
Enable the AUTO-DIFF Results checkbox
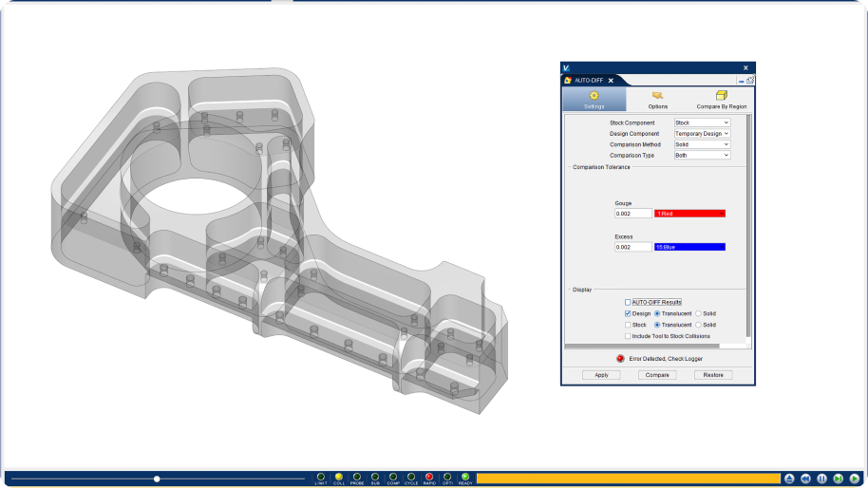coord(628,302)
